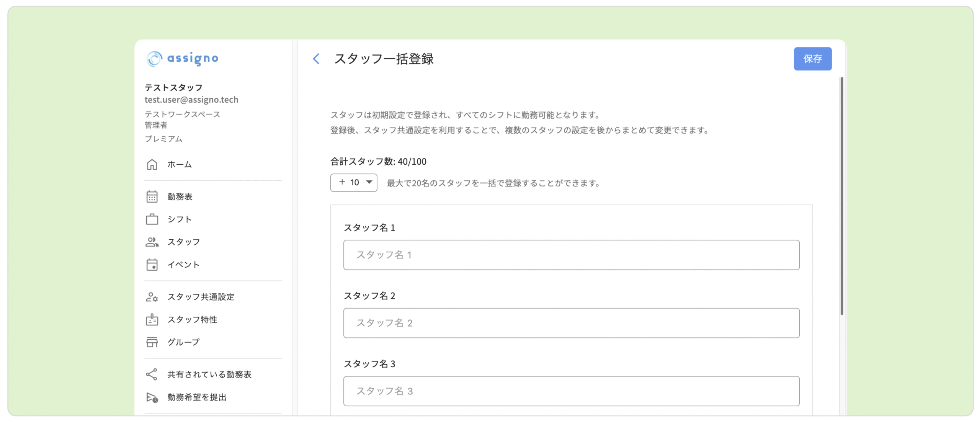Image resolution: width=980 pixels, height=422 pixels.
Task: Click the assigno logo
Action: [182, 59]
